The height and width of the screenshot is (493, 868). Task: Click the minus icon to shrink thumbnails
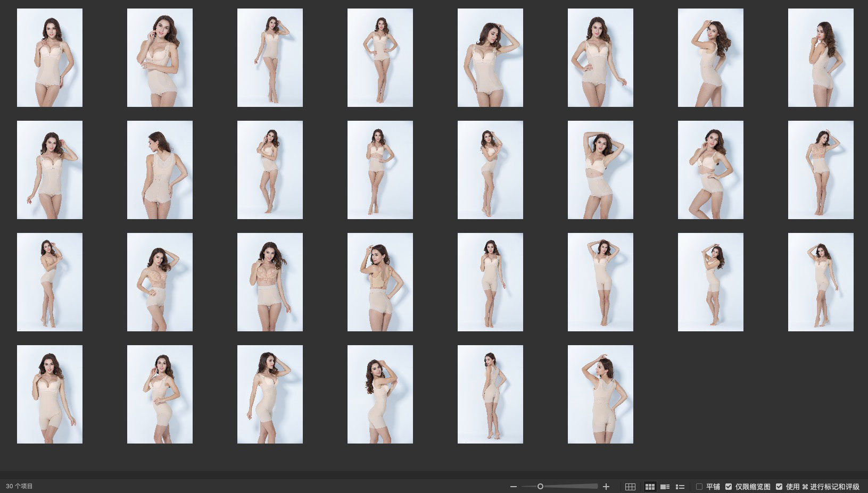(x=513, y=487)
